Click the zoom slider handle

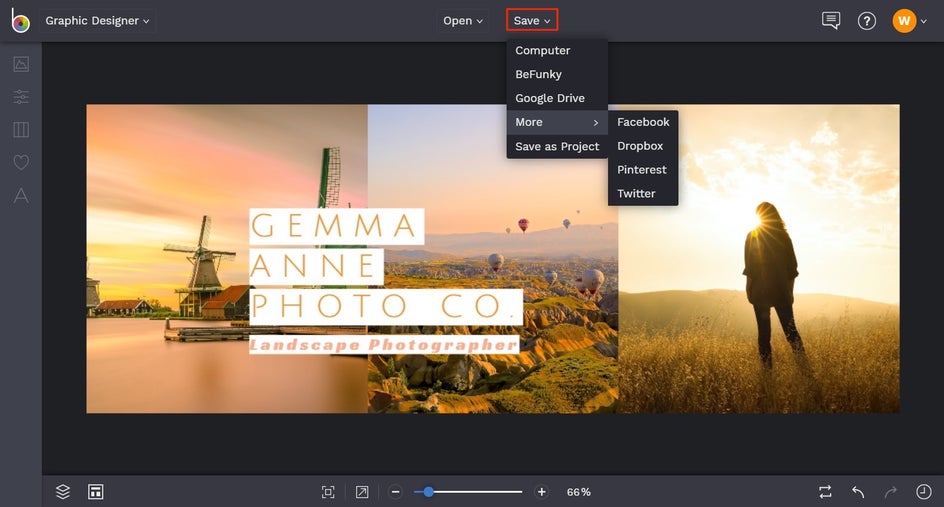pyautogui.click(x=429, y=492)
